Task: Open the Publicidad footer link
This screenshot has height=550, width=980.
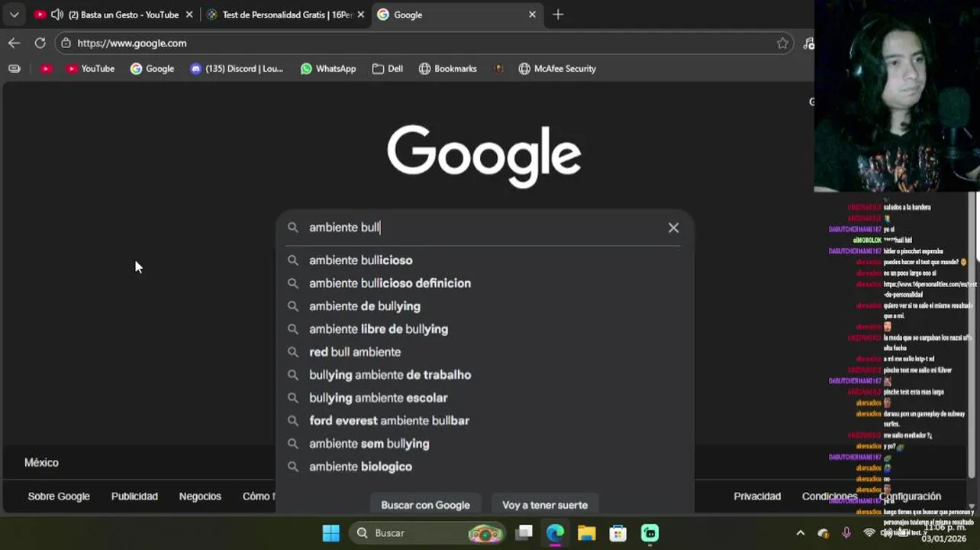Action: [134, 497]
